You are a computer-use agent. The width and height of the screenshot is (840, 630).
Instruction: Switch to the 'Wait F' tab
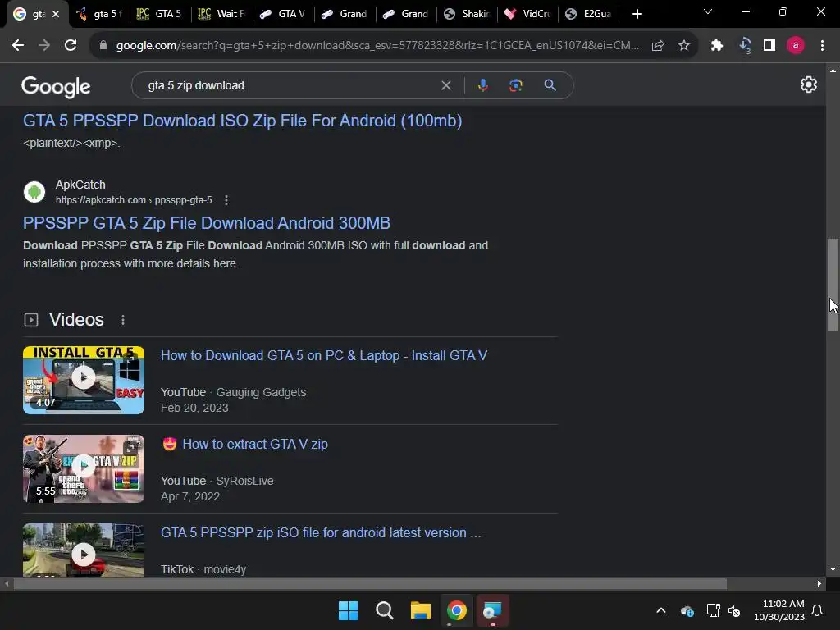click(221, 14)
